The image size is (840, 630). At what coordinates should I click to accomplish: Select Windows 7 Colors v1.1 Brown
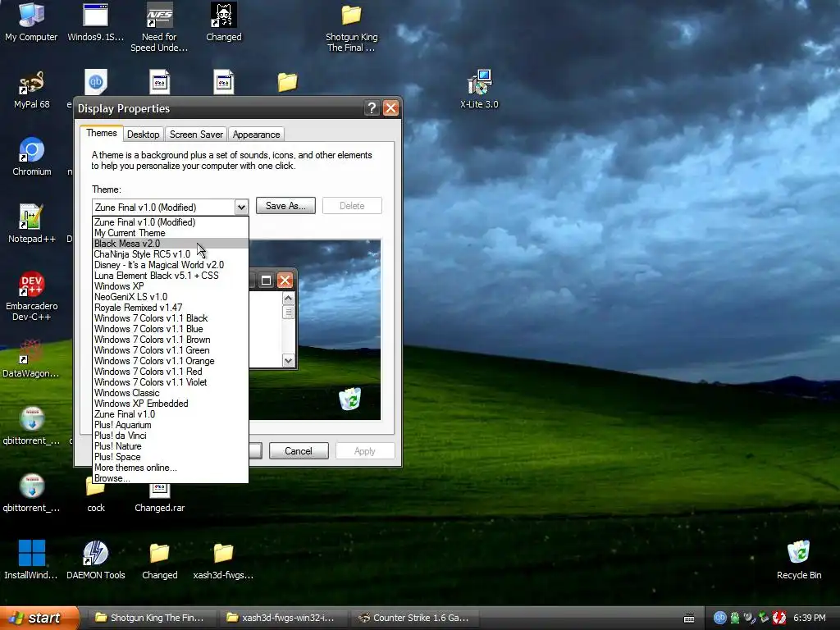coord(171,340)
